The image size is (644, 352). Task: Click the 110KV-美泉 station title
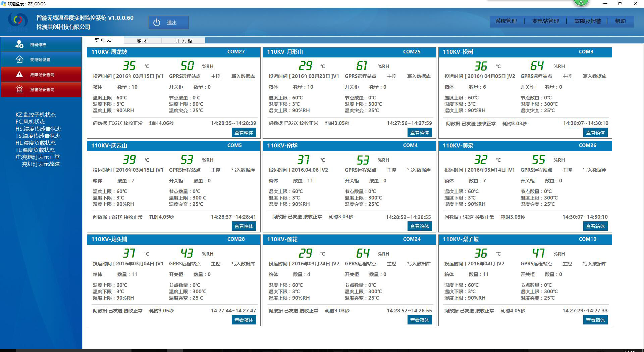[458, 146]
